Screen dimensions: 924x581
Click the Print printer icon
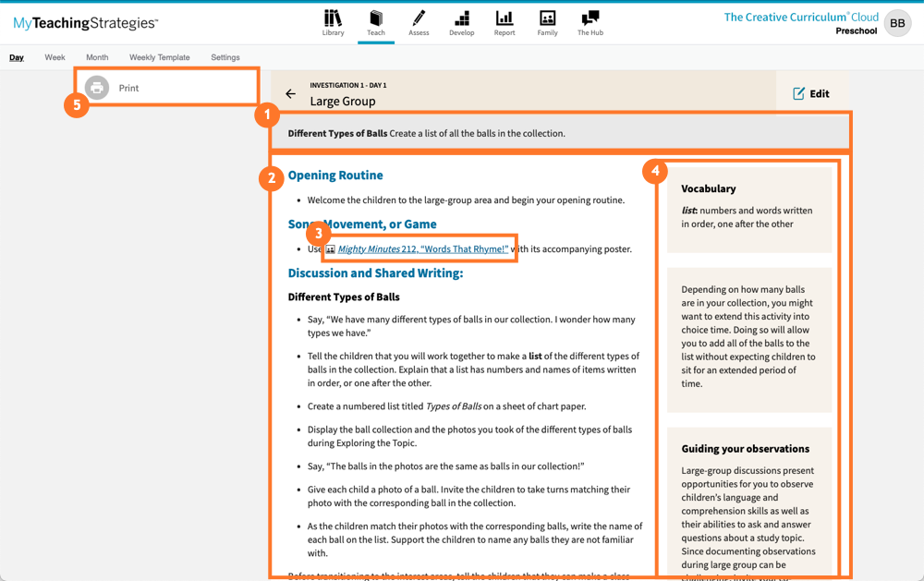[97, 88]
